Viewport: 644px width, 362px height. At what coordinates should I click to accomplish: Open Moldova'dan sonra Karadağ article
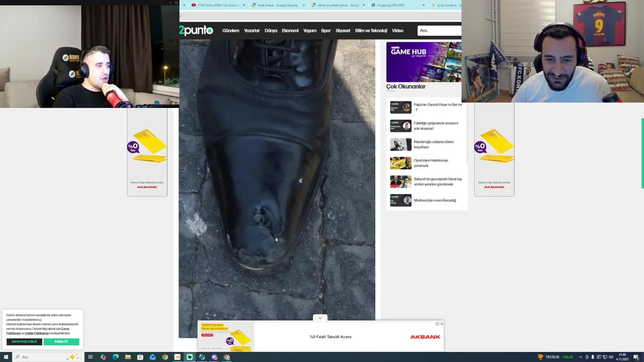435,200
